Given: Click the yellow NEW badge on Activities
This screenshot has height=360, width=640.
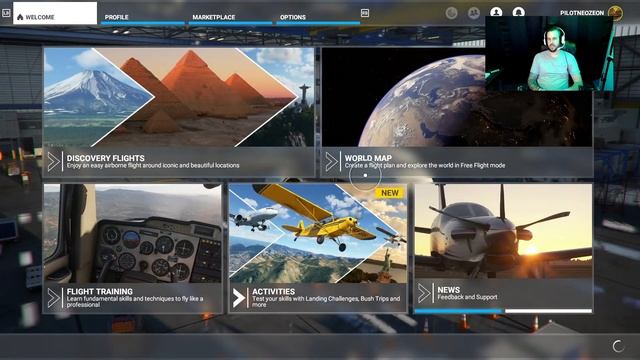Looking at the screenshot, I should click(389, 193).
